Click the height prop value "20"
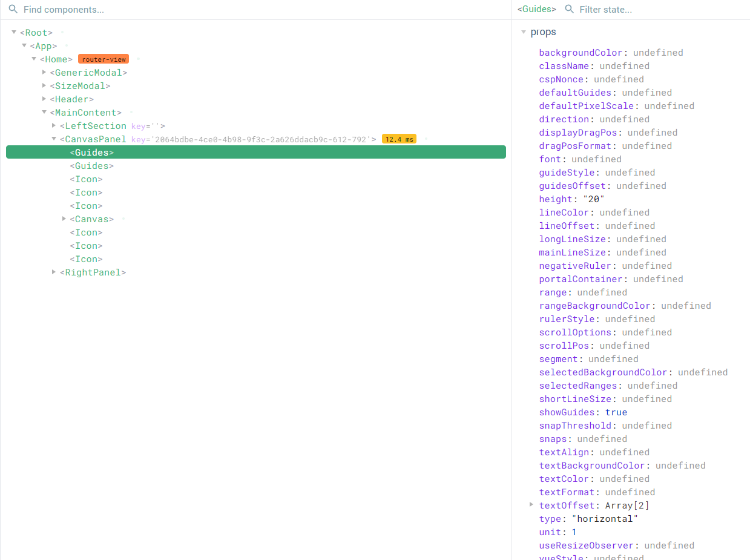This screenshot has height=560, width=750. click(593, 199)
